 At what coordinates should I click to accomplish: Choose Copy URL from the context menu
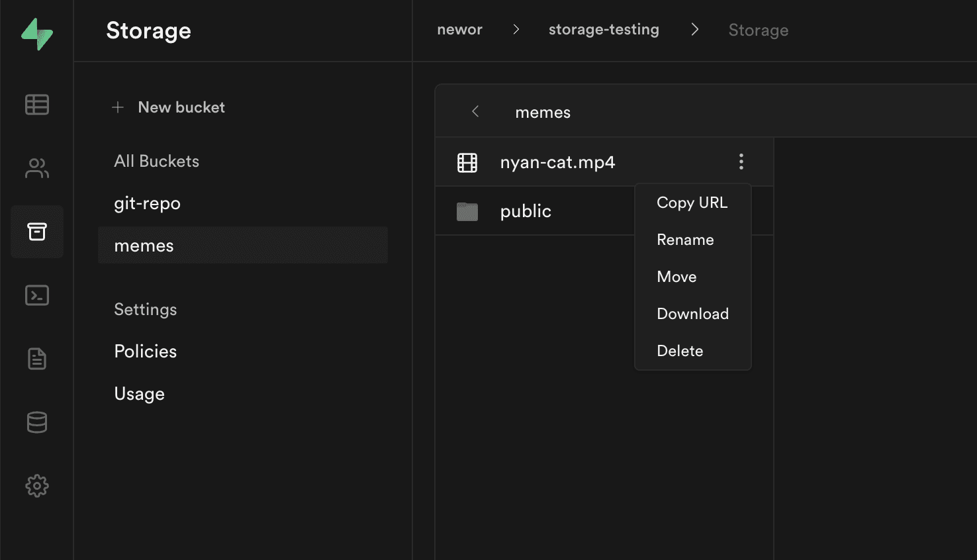(x=692, y=203)
